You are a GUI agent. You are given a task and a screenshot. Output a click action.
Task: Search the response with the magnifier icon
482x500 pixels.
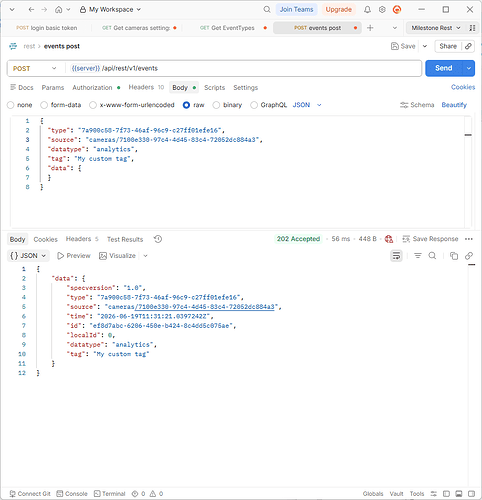[432, 256]
